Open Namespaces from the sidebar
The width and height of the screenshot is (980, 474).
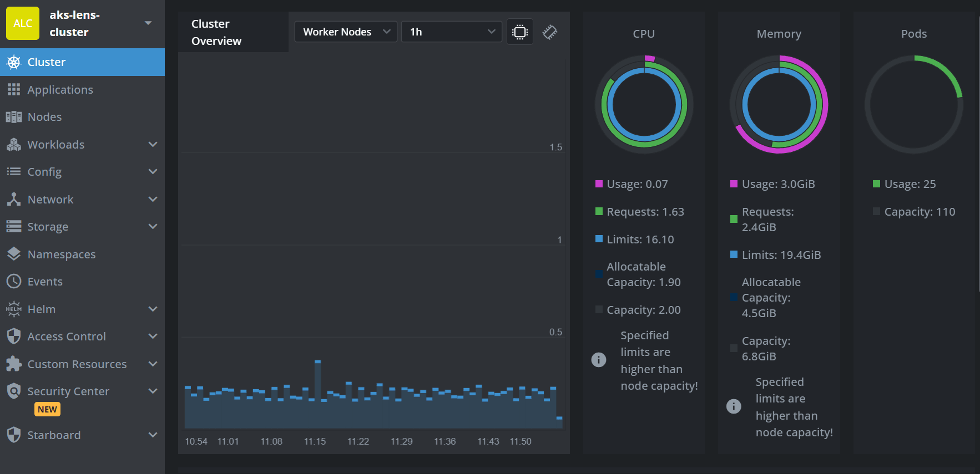(x=62, y=254)
